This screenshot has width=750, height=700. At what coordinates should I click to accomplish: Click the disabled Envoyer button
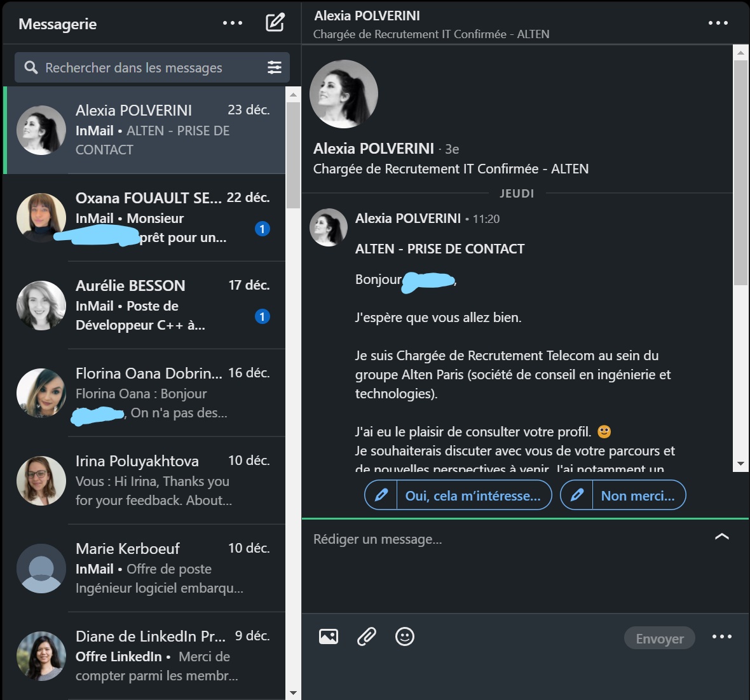tap(660, 638)
